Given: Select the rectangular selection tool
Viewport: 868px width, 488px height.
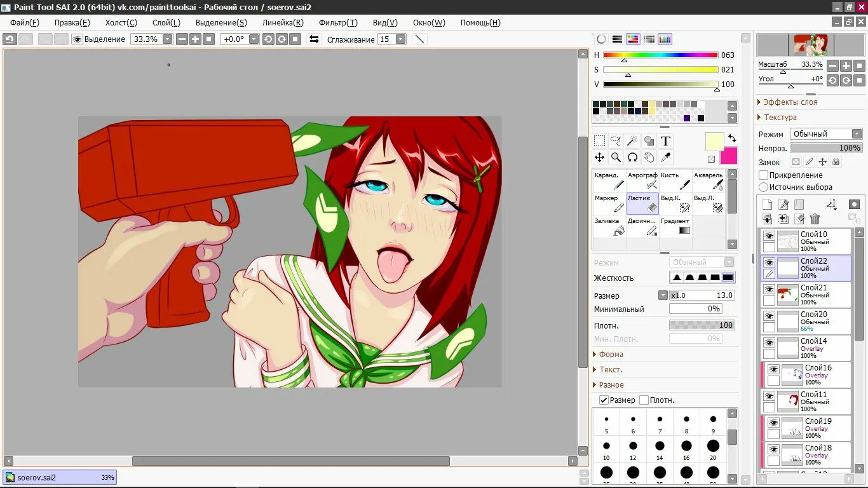Looking at the screenshot, I should point(599,141).
